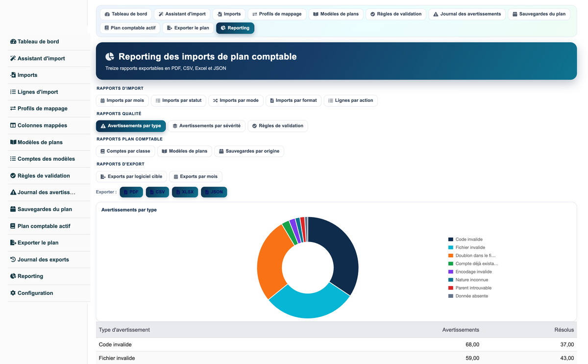The image size is (588, 364).
Task: Click the Exporter le plan sidebar export icon
Action: click(x=13, y=243)
